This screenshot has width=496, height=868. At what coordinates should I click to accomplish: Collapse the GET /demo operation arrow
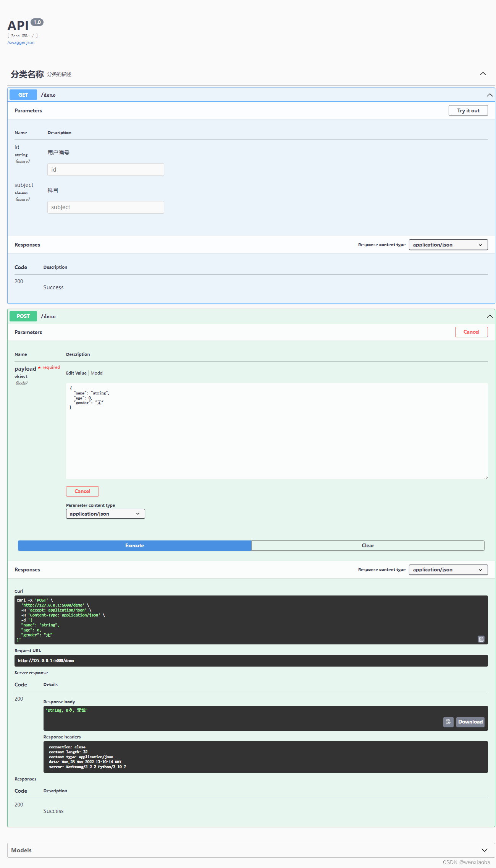tap(490, 95)
